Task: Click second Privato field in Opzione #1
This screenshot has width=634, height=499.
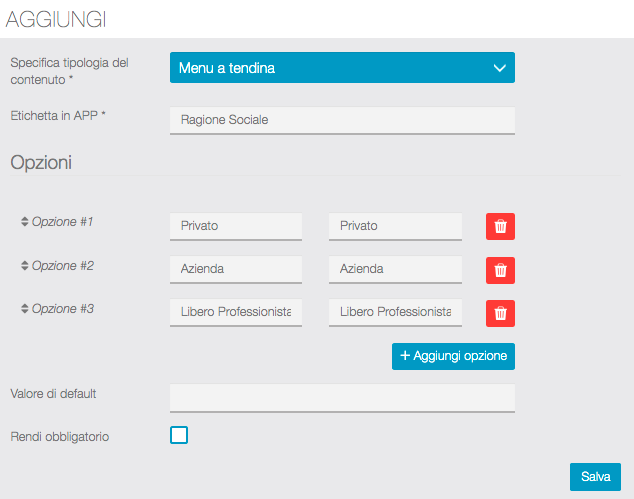Action: [x=395, y=226]
